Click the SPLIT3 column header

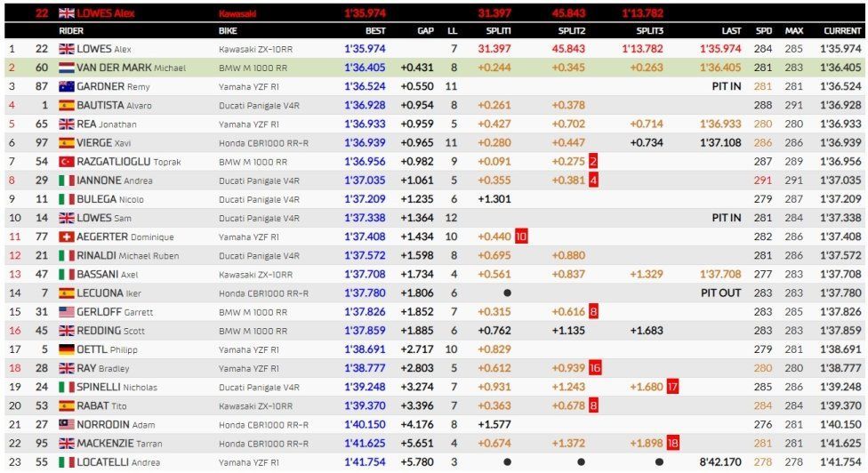[649, 31]
